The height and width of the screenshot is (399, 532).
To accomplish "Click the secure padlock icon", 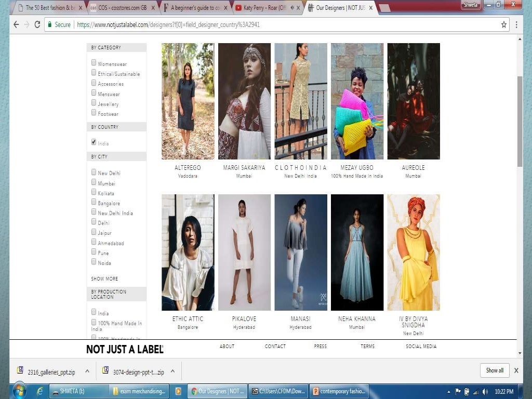I will click(50, 24).
